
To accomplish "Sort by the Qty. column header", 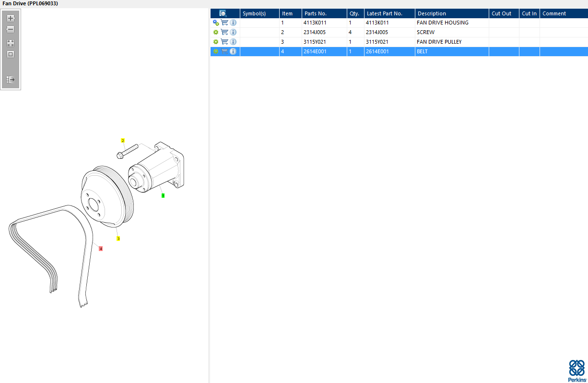I will pyautogui.click(x=355, y=13).
